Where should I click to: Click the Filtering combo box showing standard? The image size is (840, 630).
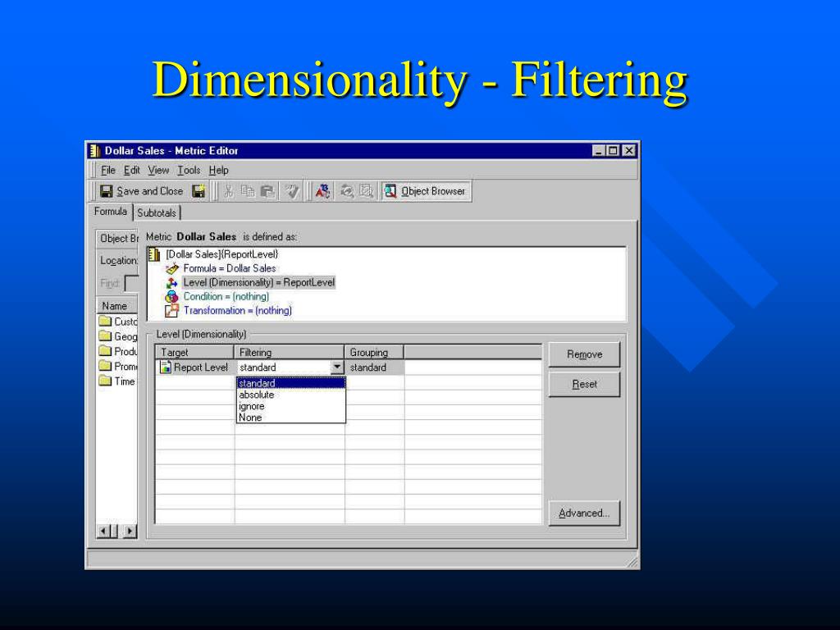pos(290,367)
